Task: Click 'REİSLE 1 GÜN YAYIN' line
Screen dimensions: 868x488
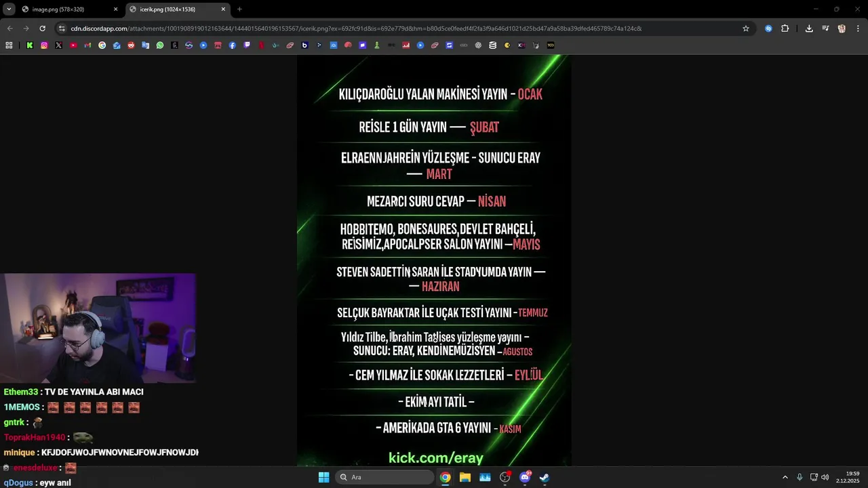Action: pos(403,127)
